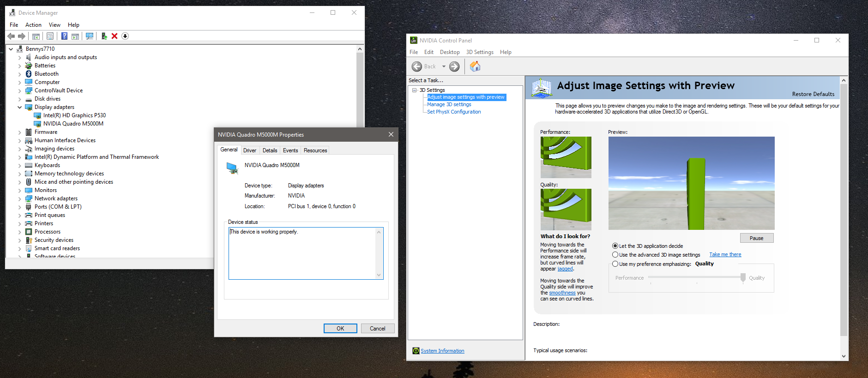Select Use my preference emphasizing option

(x=615, y=264)
